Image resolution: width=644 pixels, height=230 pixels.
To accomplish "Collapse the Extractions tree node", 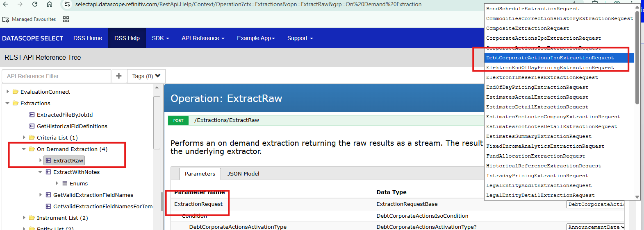I will click(x=7, y=103).
